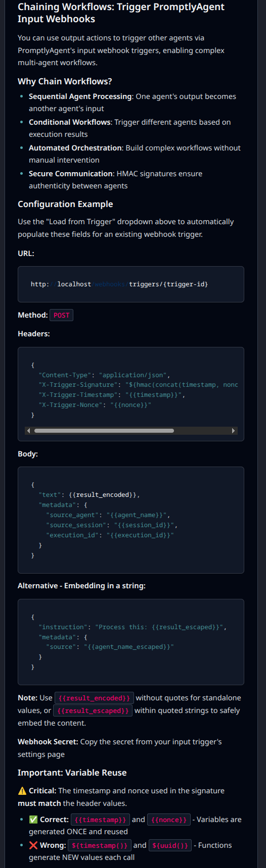The height and width of the screenshot is (868, 266).
Task: Click the webhook URL code with {trigger-id}
Action: point(119,284)
